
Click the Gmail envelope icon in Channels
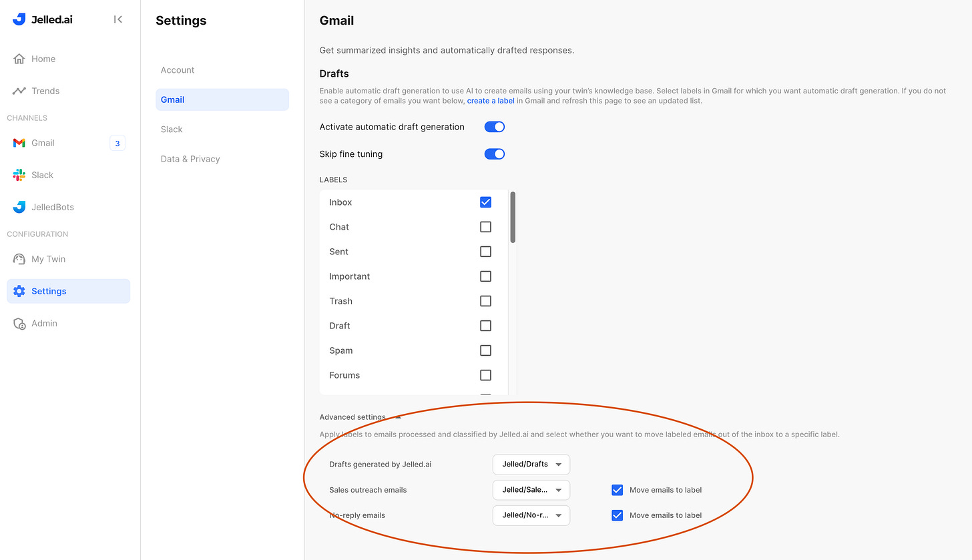click(19, 143)
